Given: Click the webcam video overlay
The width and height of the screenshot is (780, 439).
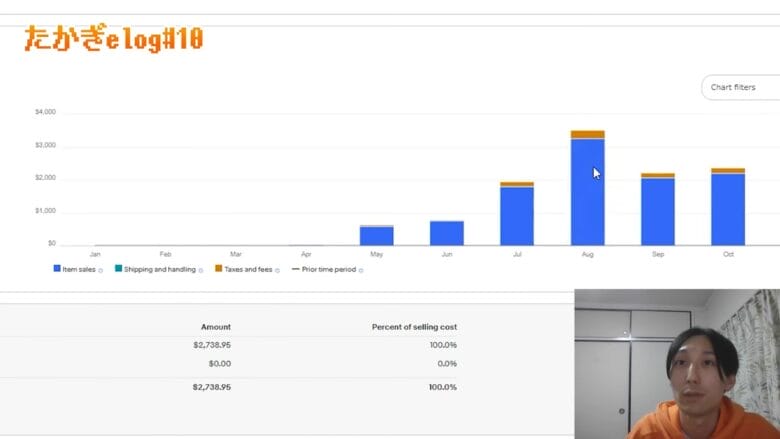Looking at the screenshot, I should (677, 364).
